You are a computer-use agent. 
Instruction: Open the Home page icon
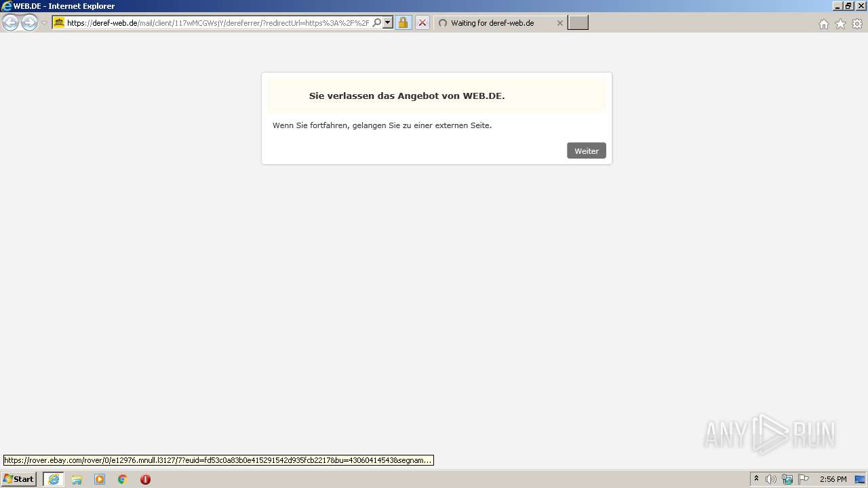(x=823, y=24)
